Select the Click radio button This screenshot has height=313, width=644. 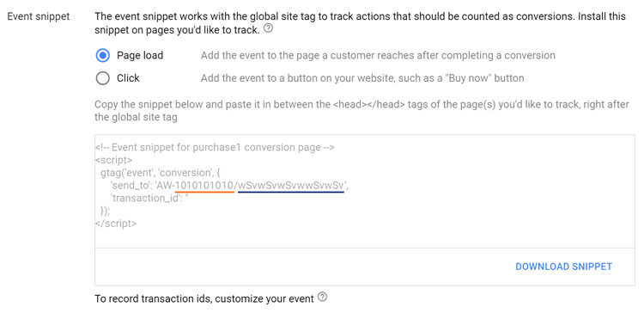[103, 78]
